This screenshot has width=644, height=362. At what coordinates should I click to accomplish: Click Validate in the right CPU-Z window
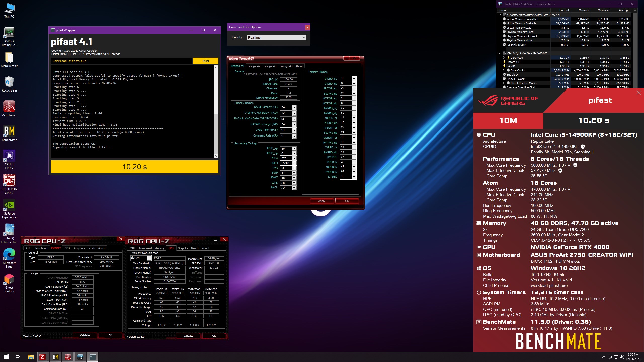pyautogui.click(x=188, y=336)
